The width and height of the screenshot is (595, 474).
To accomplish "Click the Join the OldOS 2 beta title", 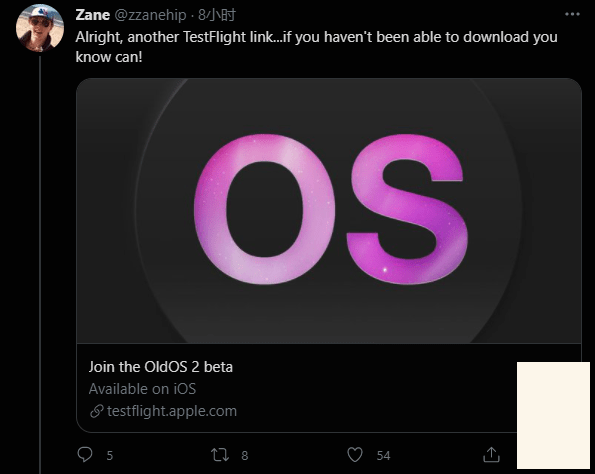I will point(161,367).
